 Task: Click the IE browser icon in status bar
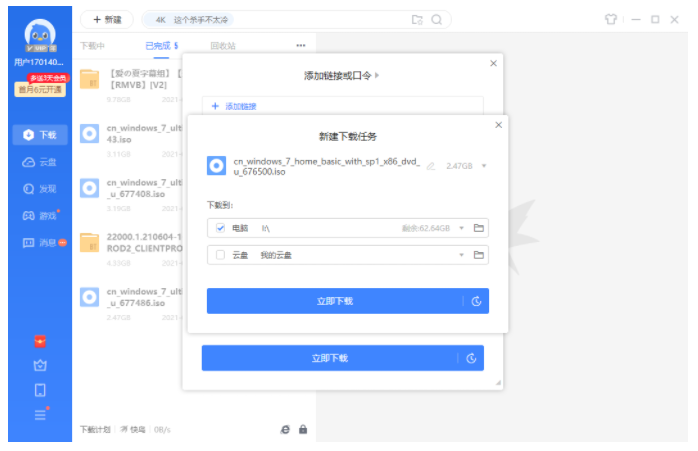pos(285,429)
